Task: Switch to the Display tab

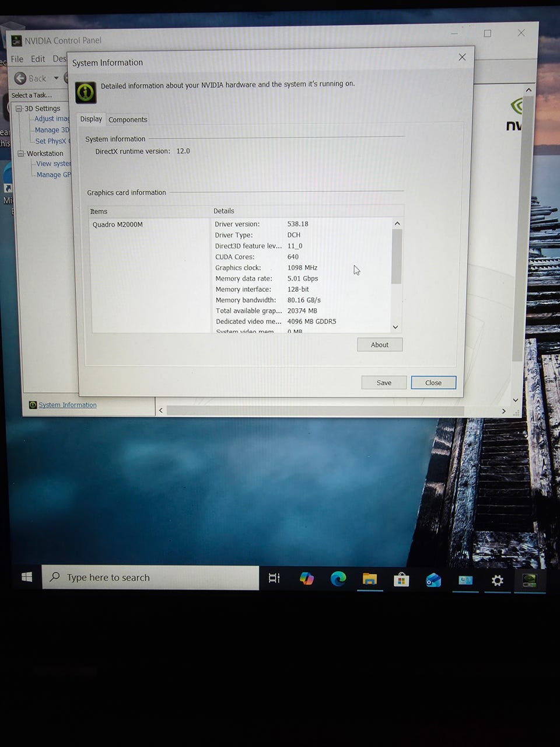Action: [91, 119]
